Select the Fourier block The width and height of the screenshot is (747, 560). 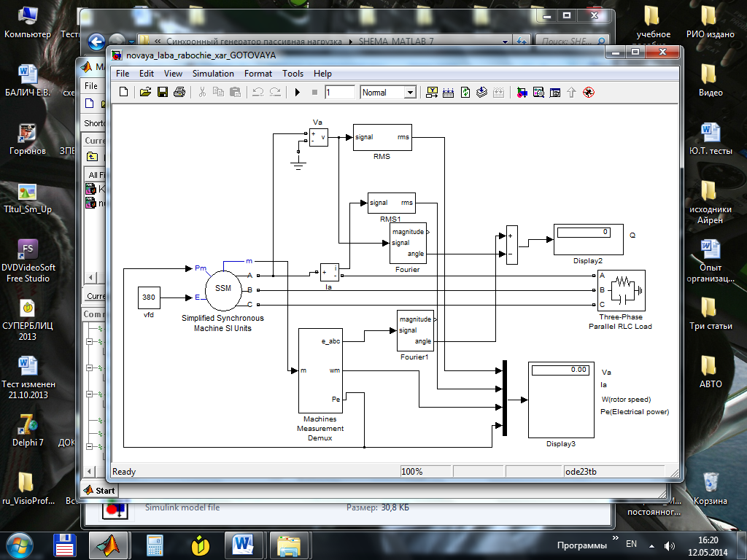[x=408, y=244]
